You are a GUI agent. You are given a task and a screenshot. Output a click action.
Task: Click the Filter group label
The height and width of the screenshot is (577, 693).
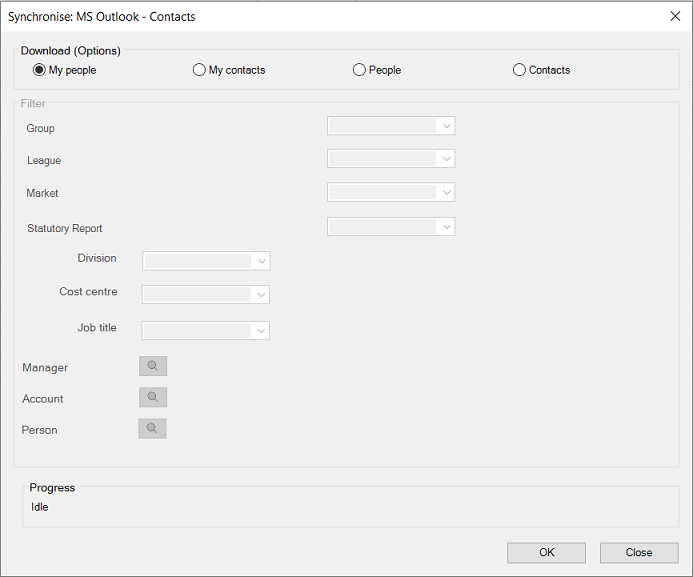(33, 103)
